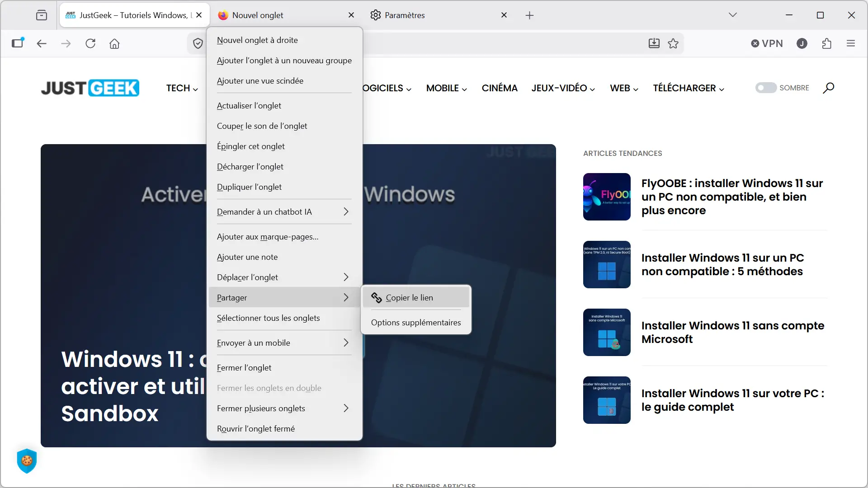Open the home page icon
The height and width of the screenshot is (488, 868).
(114, 43)
